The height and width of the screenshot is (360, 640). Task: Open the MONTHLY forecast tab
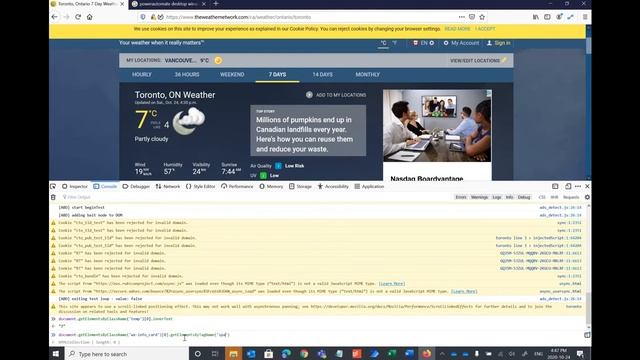click(367, 75)
